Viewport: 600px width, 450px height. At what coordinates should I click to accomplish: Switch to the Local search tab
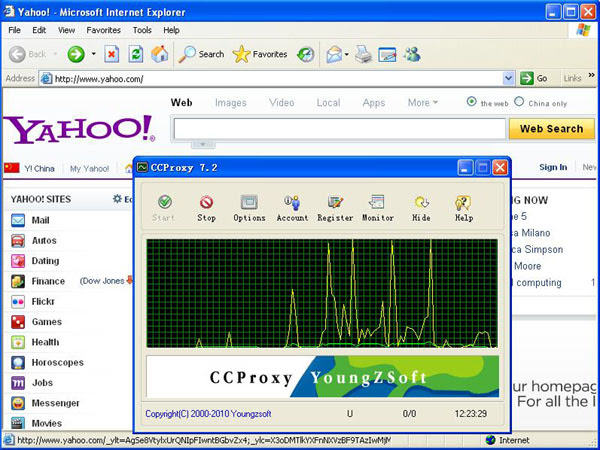coord(328,103)
